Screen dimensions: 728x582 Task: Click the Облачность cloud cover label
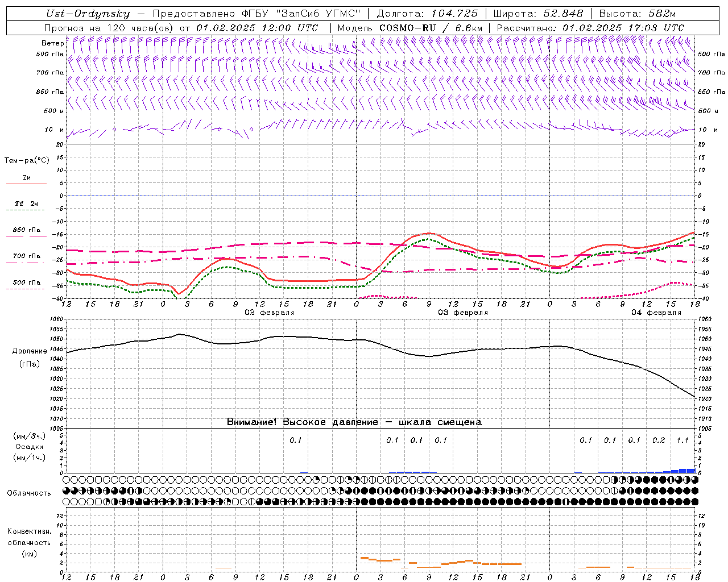tap(29, 493)
